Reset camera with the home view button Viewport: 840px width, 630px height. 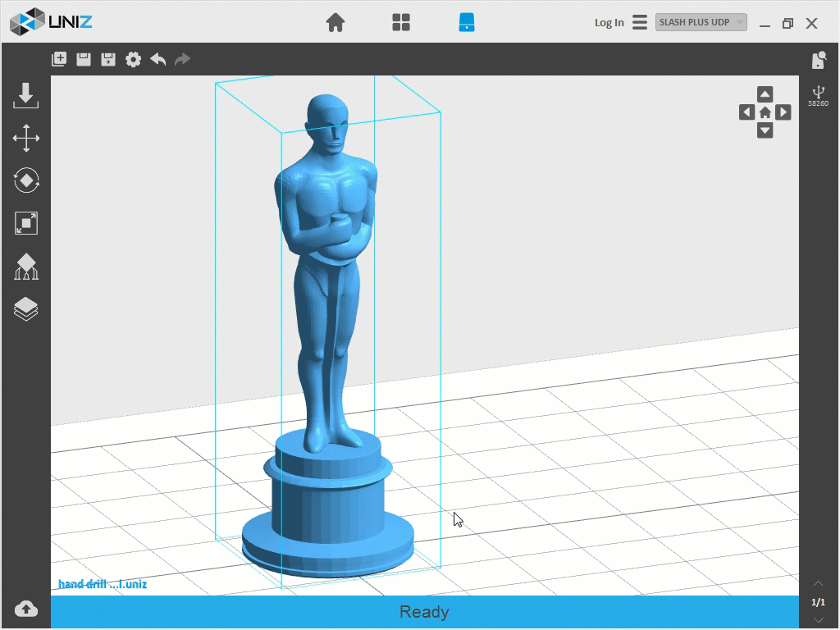tap(765, 112)
